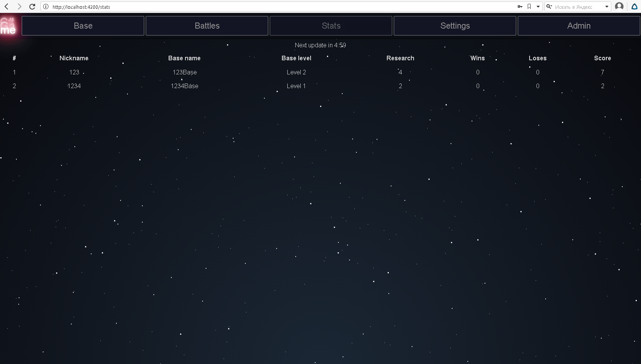Click the Level 2 base level cell

(x=296, y=72)
